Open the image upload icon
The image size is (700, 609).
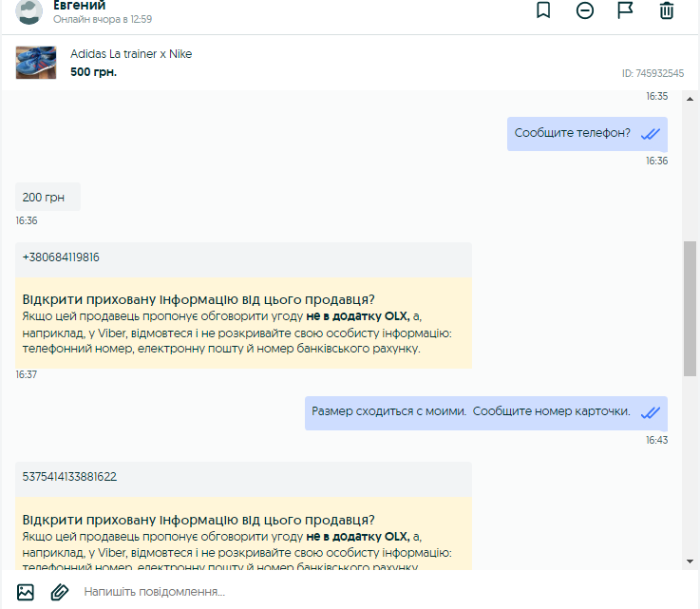[x=26, y=592]
